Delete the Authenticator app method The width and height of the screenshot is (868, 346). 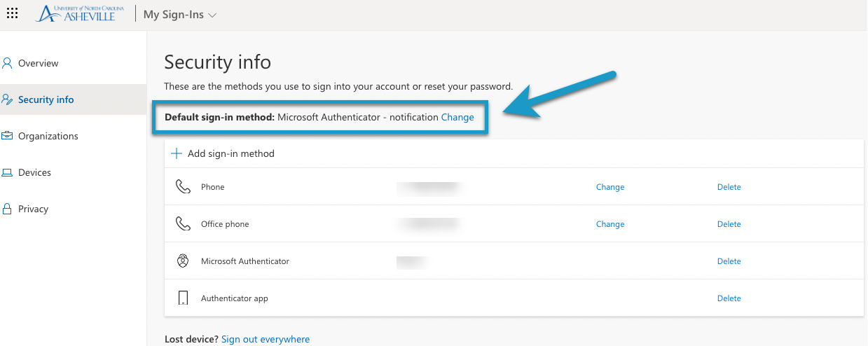tap(729, 298)
